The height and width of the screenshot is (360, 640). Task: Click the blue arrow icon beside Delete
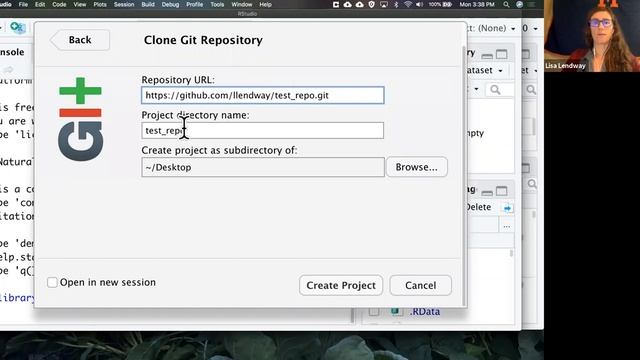pos(507,208)
